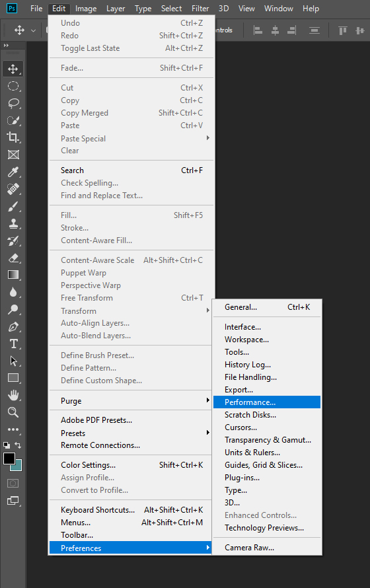
Task: Click the black foreground color swatch
Action: point(9,459)
